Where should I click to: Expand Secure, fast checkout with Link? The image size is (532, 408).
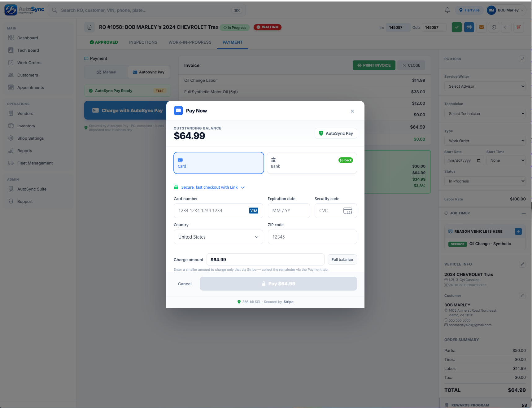(x=209, y=187)
